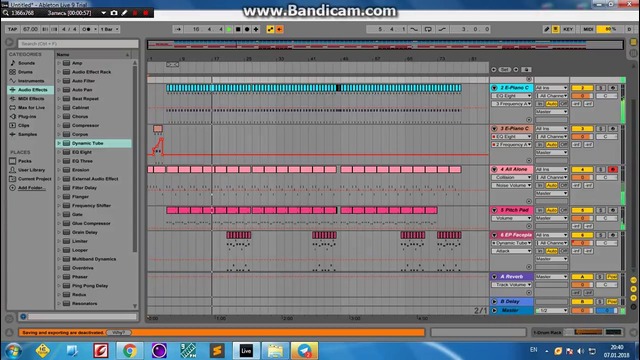
Task: Click the first 4 All Alone clip
Action: [x=150, y=169]
